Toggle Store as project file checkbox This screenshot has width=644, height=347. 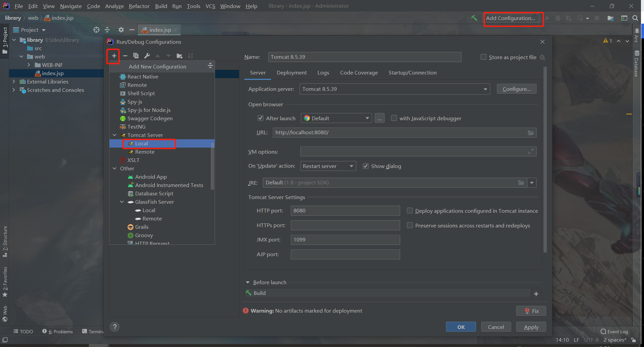click(483, 57)
